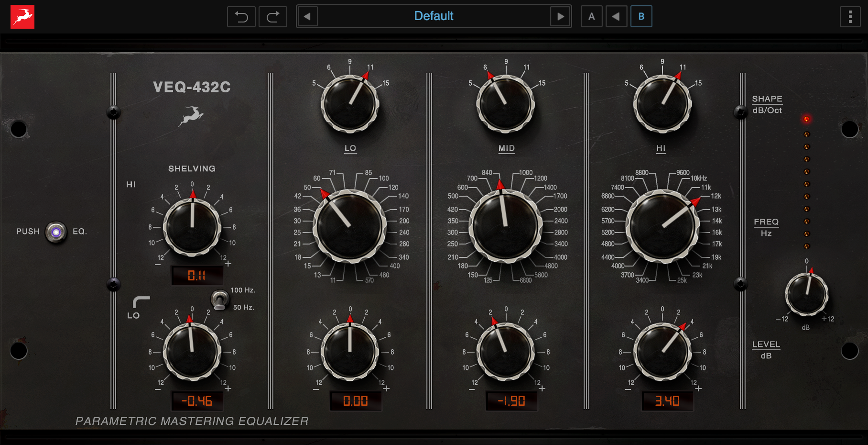Click the undo arrow button
The height and width of the screenshot is (445, 868).
click(241, 17)
